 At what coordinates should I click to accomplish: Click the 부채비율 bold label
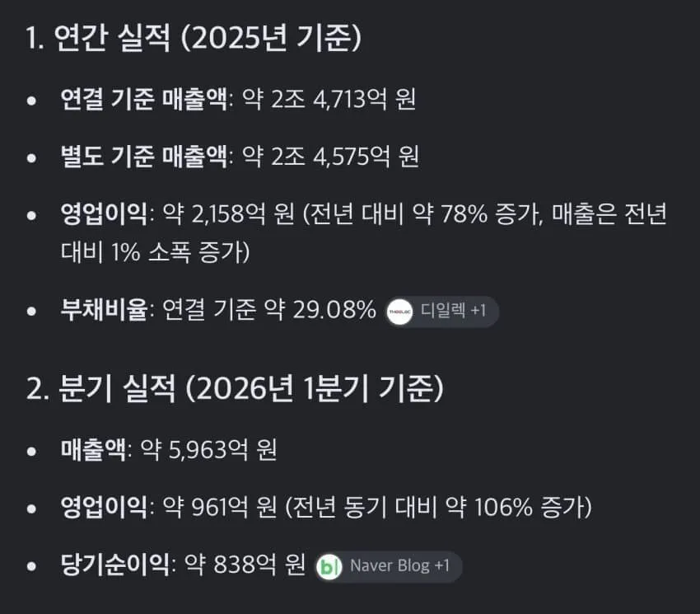coord(104,309)
